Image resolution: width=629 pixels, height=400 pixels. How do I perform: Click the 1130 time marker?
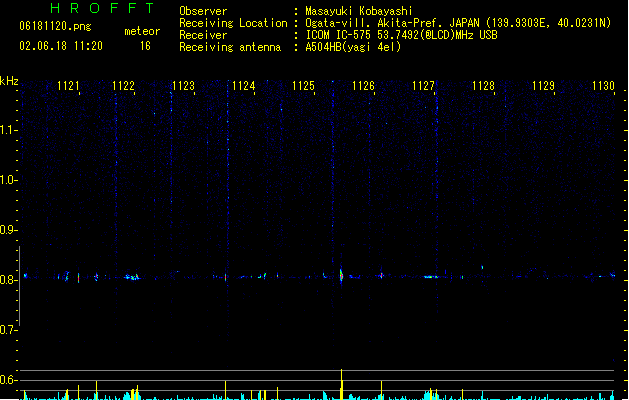pyautogui.click(x=603, y=86)
